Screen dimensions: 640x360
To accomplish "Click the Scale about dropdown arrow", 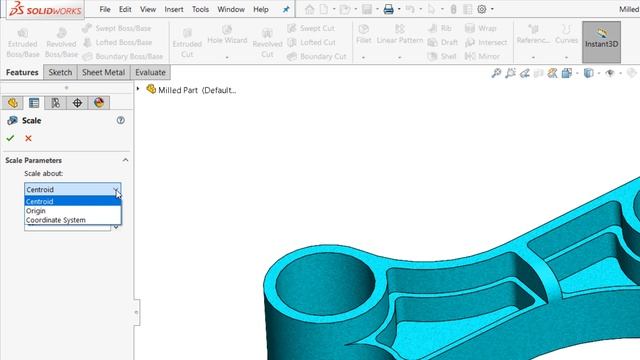I will click(x=116, y=190).
